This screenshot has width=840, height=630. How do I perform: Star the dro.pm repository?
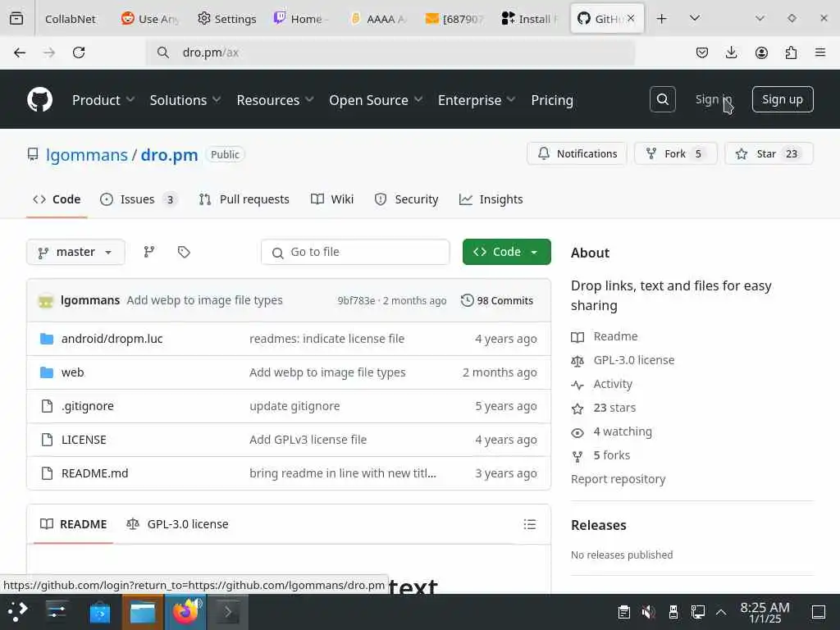tap(769, 153)
